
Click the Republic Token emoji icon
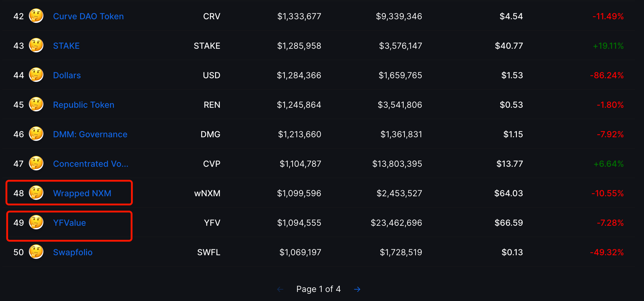pos(36,104)
